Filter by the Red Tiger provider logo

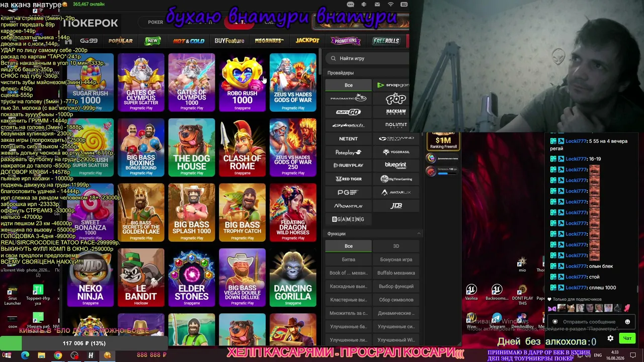(x=348, y=178)
